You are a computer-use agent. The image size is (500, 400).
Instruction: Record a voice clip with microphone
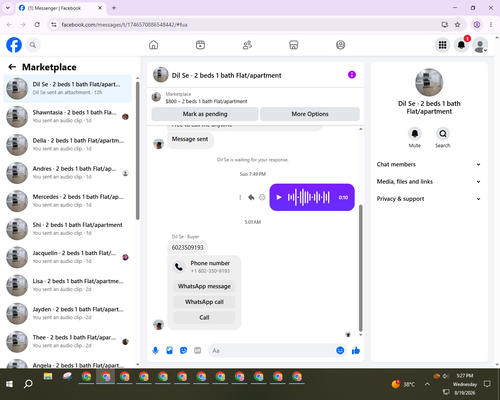[155, 350]
